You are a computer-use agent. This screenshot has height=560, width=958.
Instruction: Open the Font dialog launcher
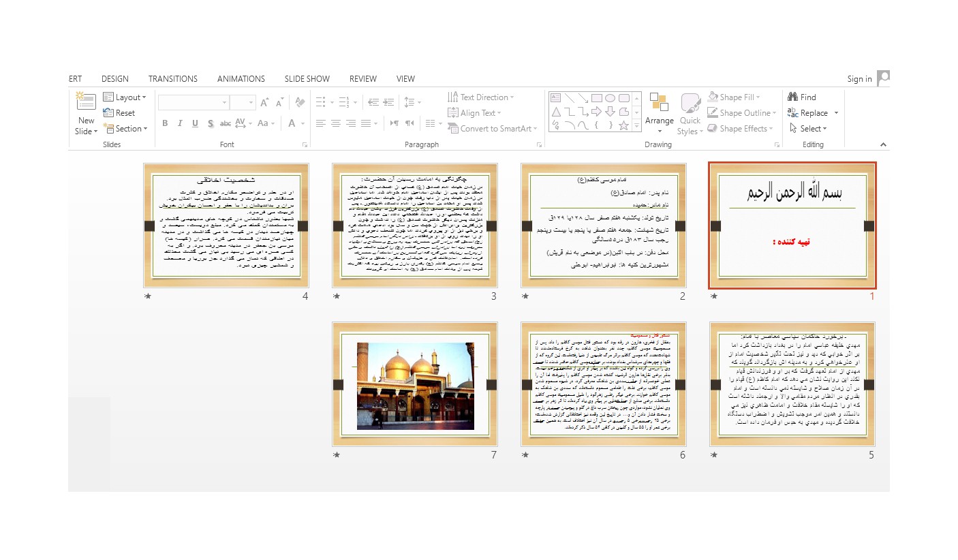[305, 144]
